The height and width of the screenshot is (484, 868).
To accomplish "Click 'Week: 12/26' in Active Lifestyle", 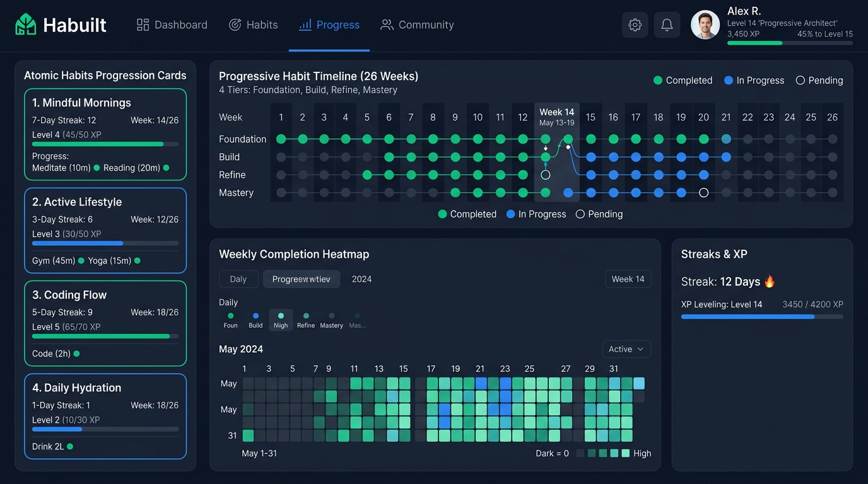I will [155, 219].
